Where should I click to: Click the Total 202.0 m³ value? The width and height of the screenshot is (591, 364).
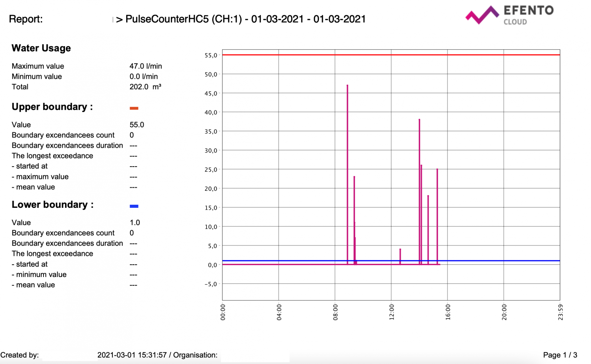coord(146,87)
